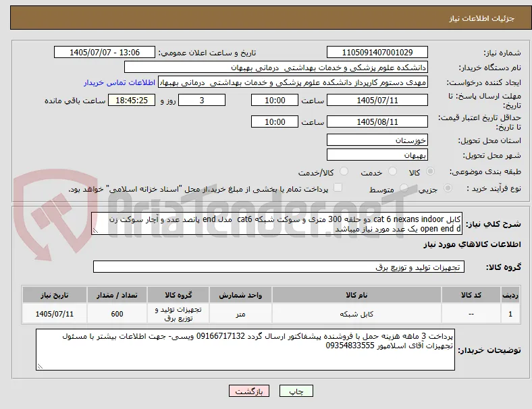Click the price validity date 1405/08/11 field
This screenshot has height=409, width=532.
377,121
